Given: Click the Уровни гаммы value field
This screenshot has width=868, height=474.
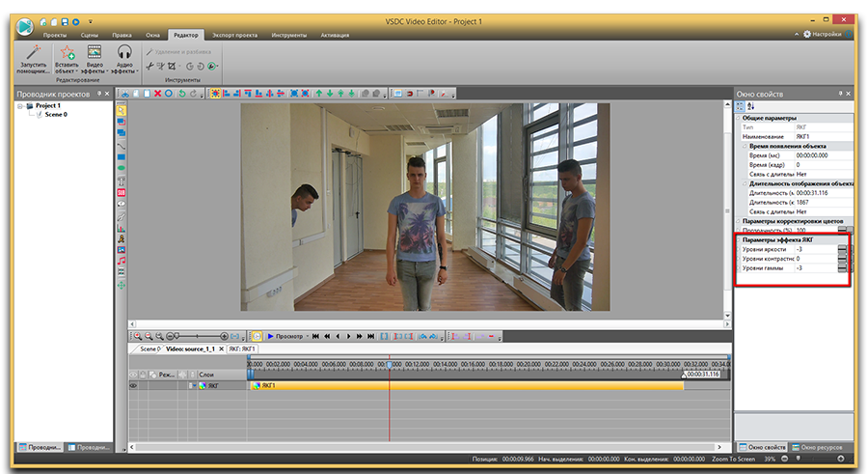Looking at the screenshot, I should pos(816,268).
